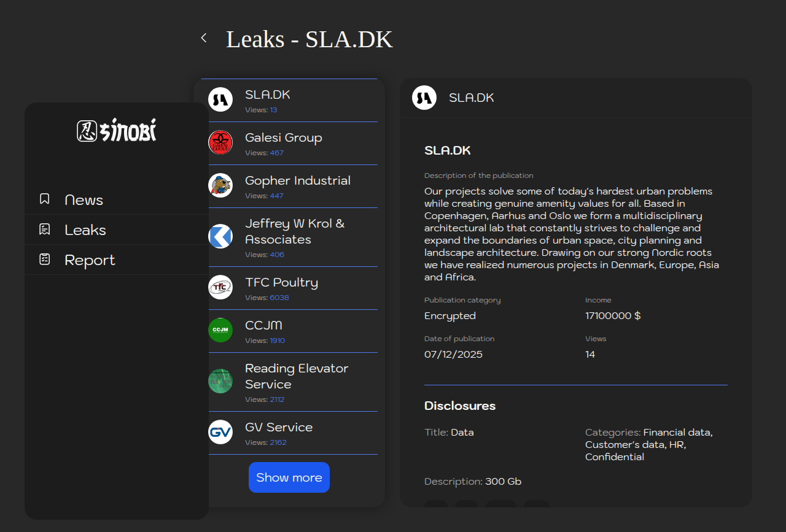Click the Reading Elevator Service thumbnail

(220, 381)
